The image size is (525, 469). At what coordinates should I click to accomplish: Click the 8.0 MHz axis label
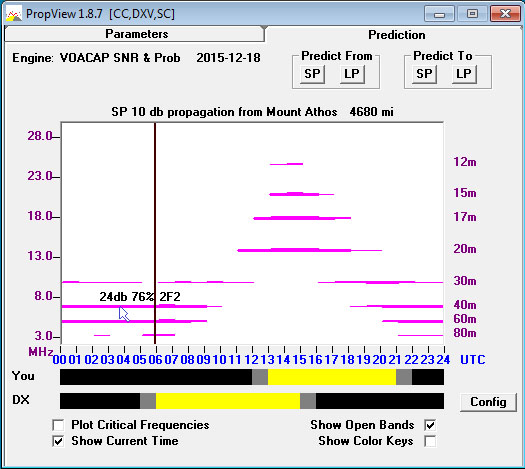44,296
